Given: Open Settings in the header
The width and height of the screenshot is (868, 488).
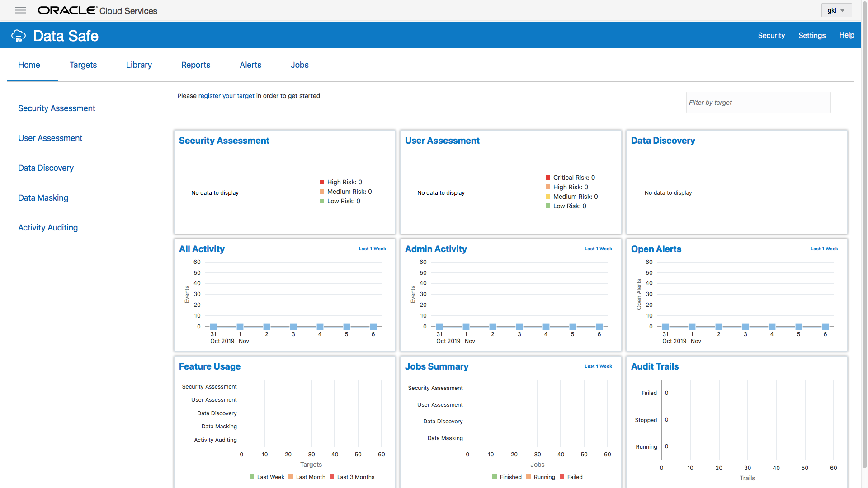Looking at the screenshot, I should (812, 35).
